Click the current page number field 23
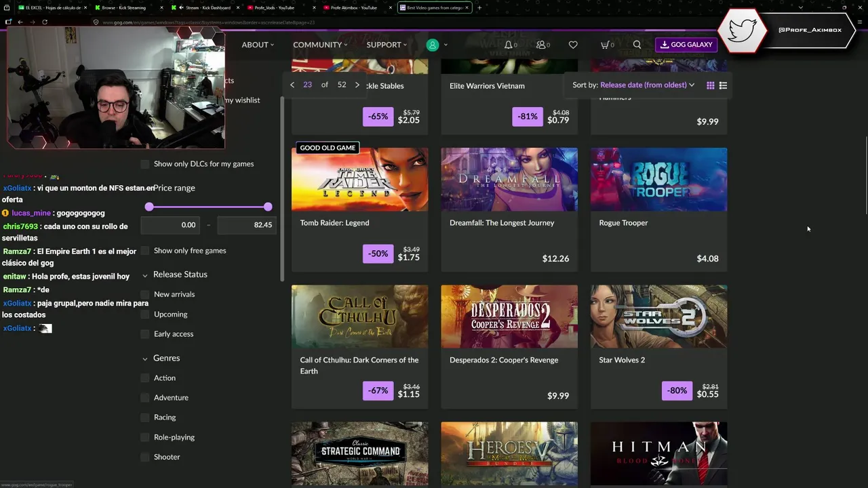 (x=307, y=85)
